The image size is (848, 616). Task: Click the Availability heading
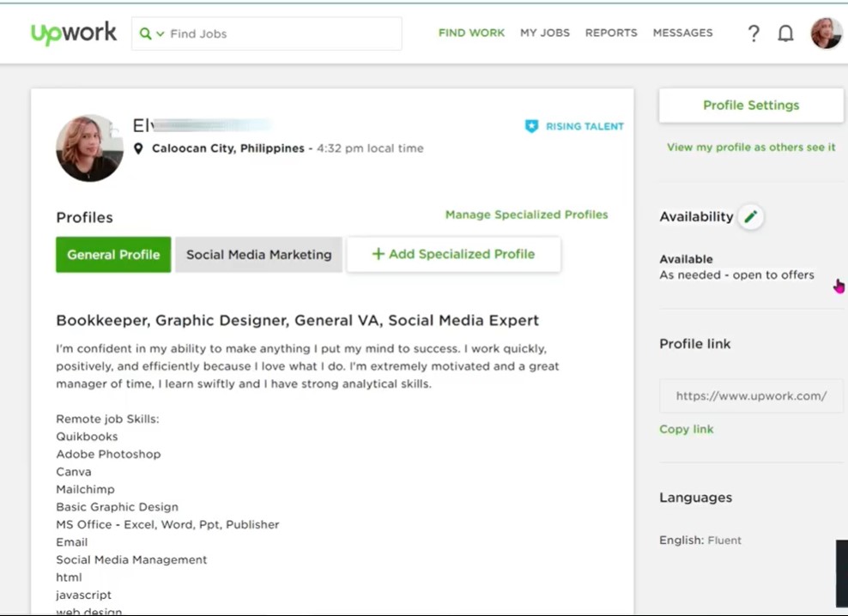point(697,217)
